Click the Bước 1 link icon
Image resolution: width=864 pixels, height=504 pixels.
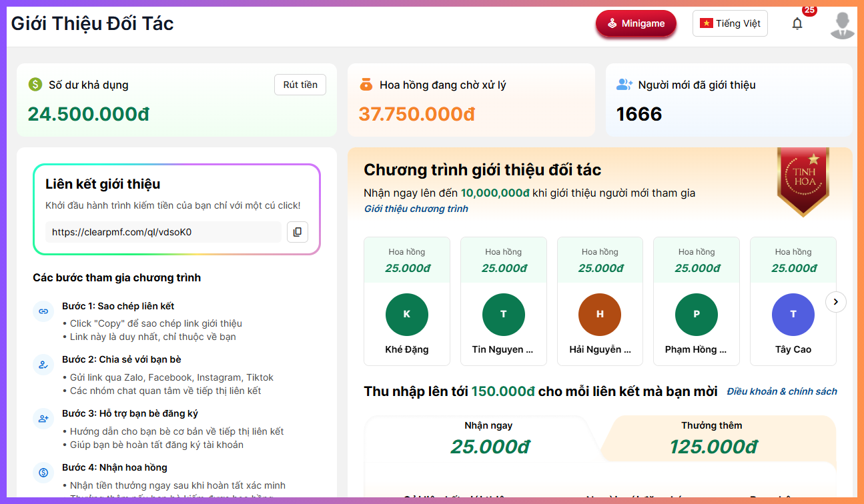[43, 311]
